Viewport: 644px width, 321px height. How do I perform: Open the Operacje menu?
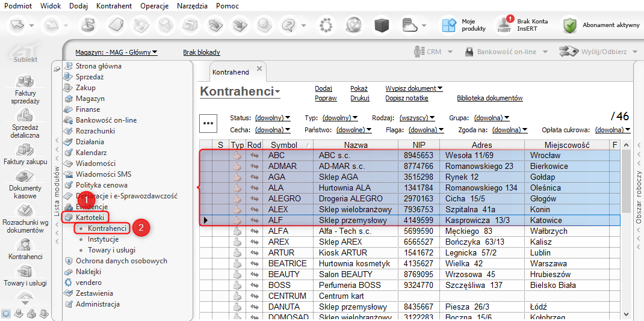tap(154, 6)
